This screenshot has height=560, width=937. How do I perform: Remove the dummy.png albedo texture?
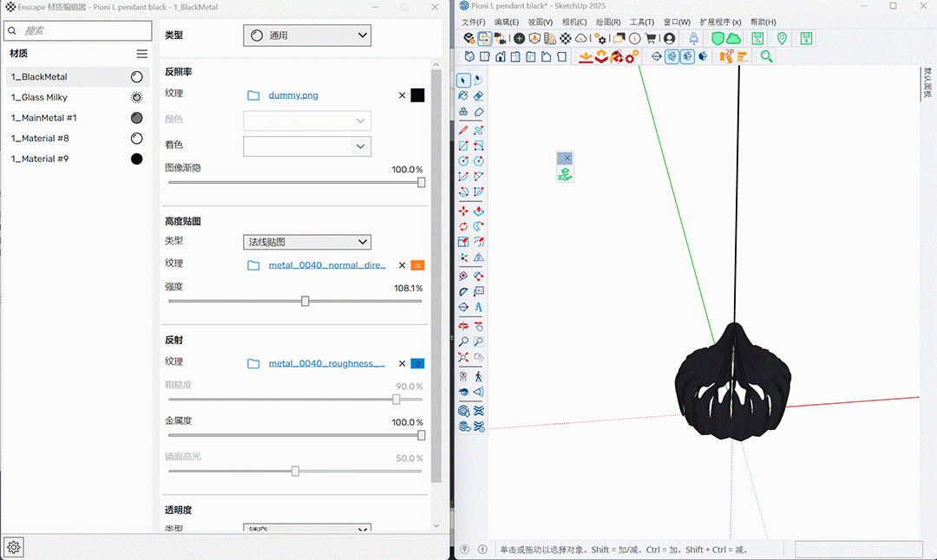coord(402,95)
